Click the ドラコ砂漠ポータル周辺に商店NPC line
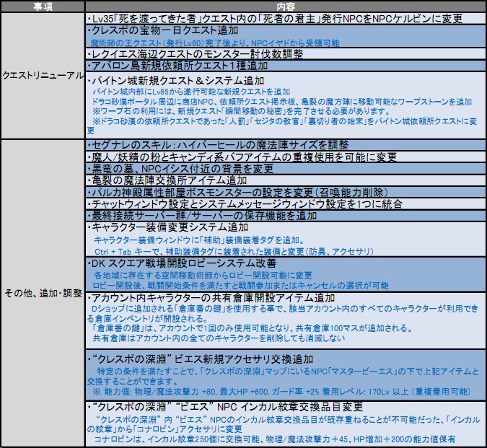 coord(282,102)
